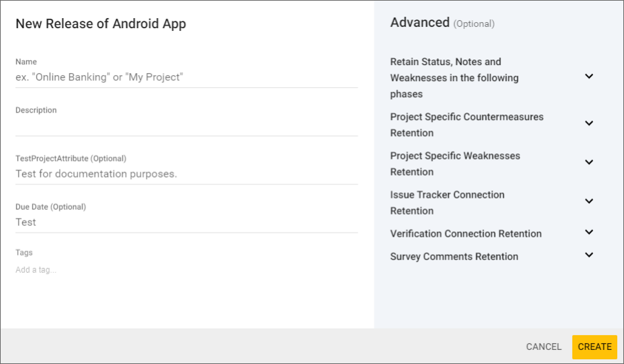
Task: Click the Survey Comments Retention label text
Action: click(454, 257)
